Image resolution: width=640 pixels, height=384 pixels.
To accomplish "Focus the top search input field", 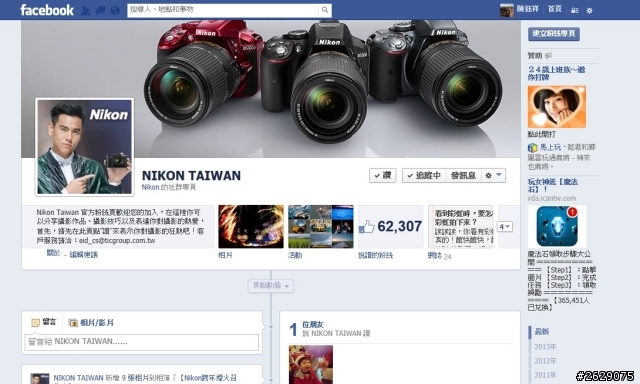I will pyautogui.click(x=223, y=10).
